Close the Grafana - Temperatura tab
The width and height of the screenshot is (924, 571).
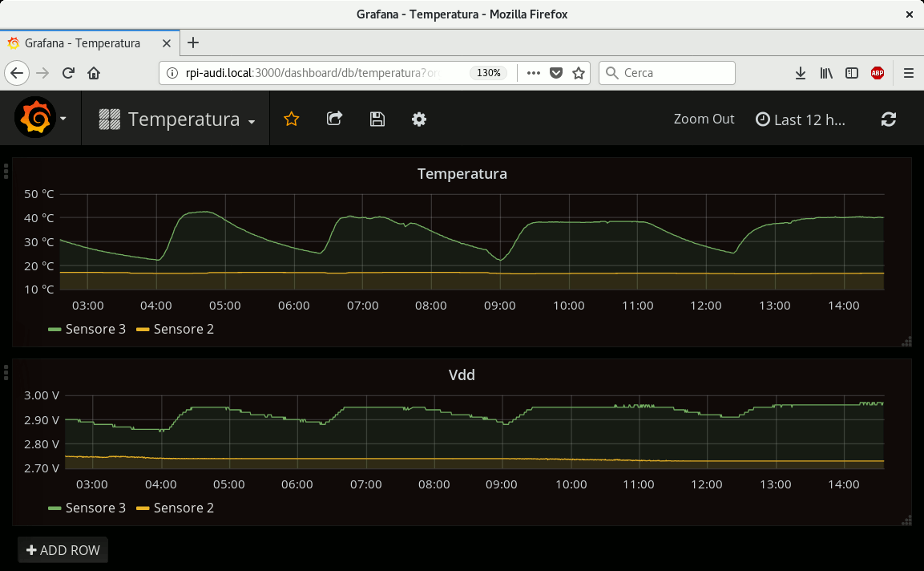click(166, 43)
